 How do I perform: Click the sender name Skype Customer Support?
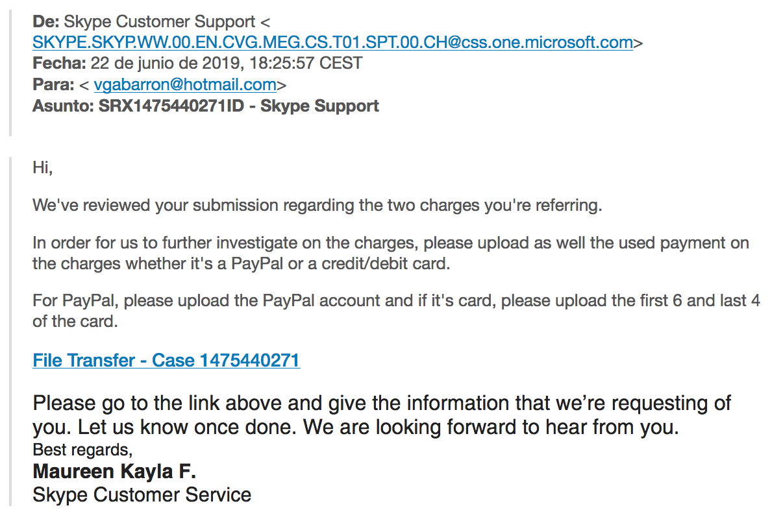click(160, 22)
